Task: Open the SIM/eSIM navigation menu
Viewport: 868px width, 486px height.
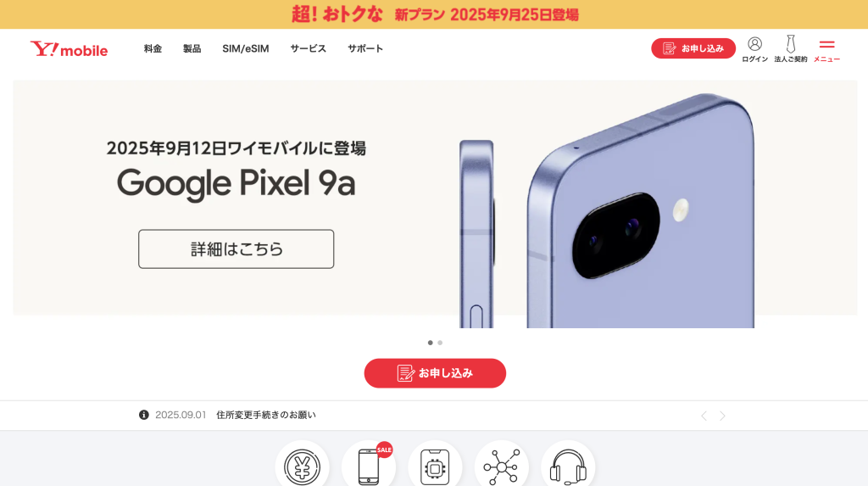Action: [246, 48]
